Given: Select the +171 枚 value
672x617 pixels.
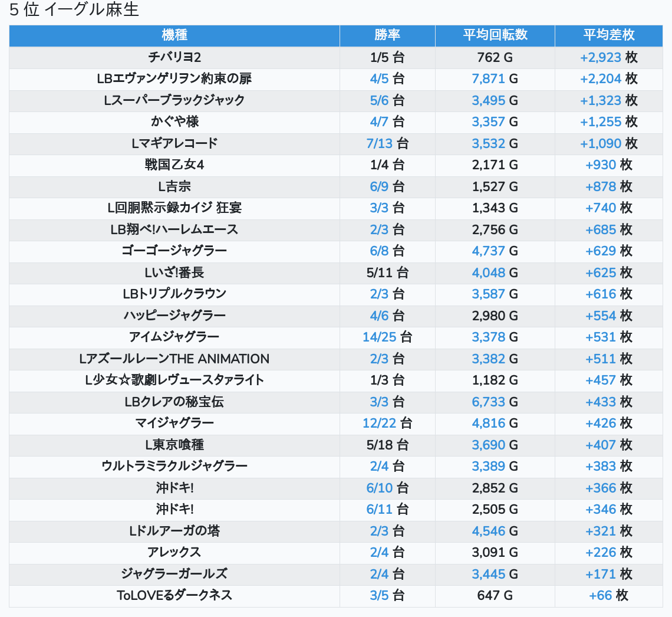Looking at the screenshot, I should pyautogui.click(x=608, y=574).
